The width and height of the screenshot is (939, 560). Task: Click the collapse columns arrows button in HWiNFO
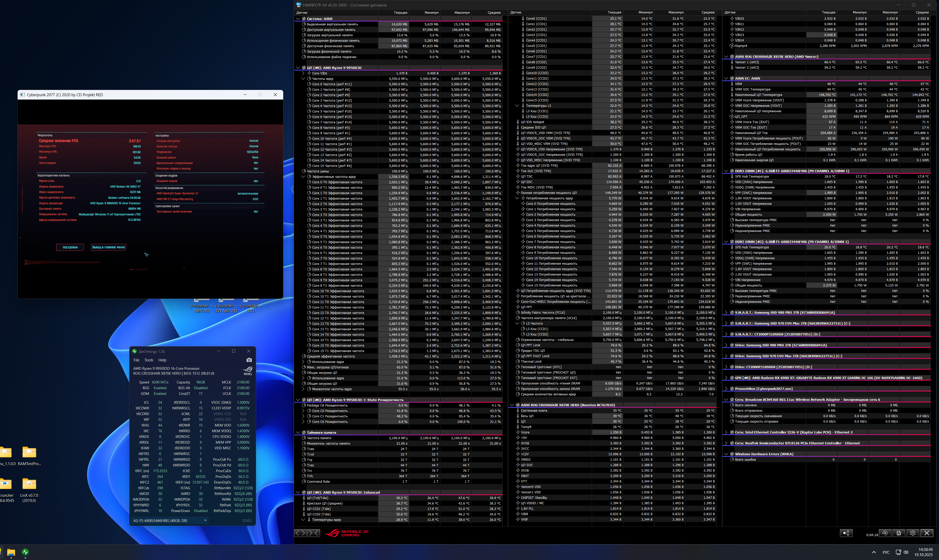(x=314, y=533)
